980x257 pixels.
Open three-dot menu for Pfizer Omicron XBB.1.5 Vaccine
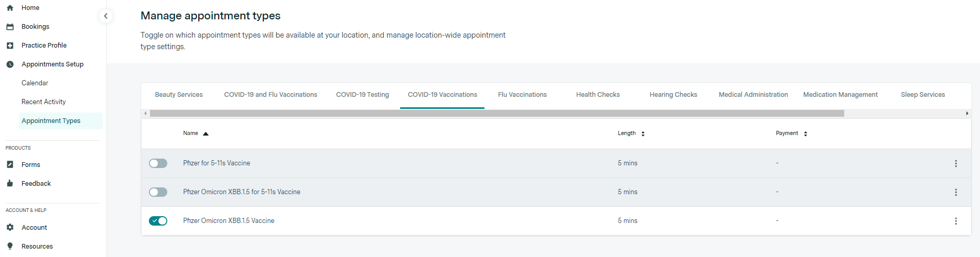pos(956,221)
